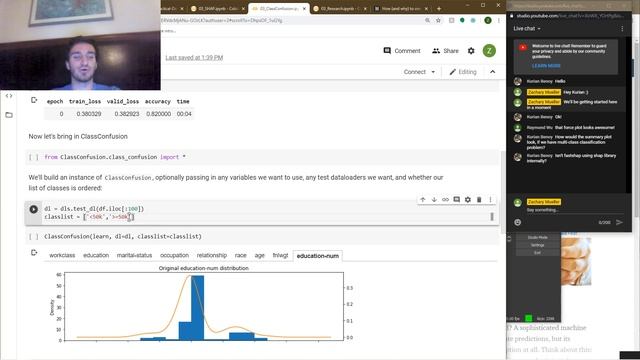Image resolution: width=640 pixels, height=360 pixels.
Task: Select the age tab
Action: tap(260, 256)
